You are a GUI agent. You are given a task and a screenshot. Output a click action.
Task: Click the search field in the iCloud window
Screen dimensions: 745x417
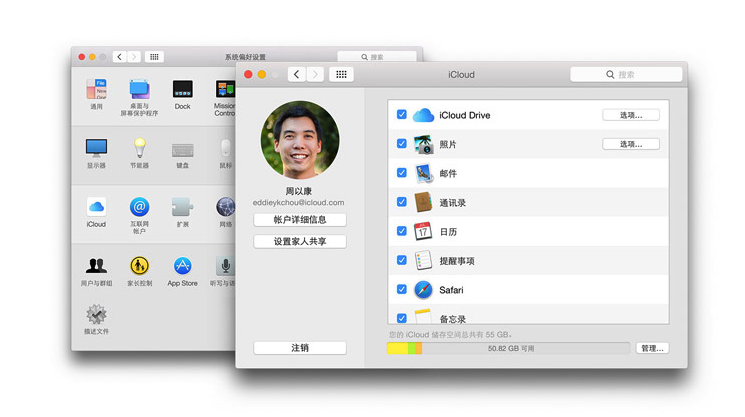(625, 75)
